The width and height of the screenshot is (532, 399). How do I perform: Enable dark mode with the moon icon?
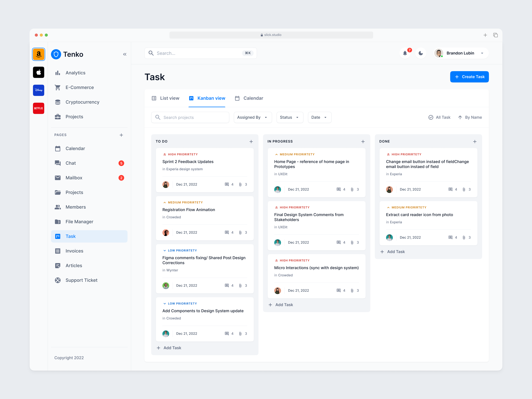(421, 53)
